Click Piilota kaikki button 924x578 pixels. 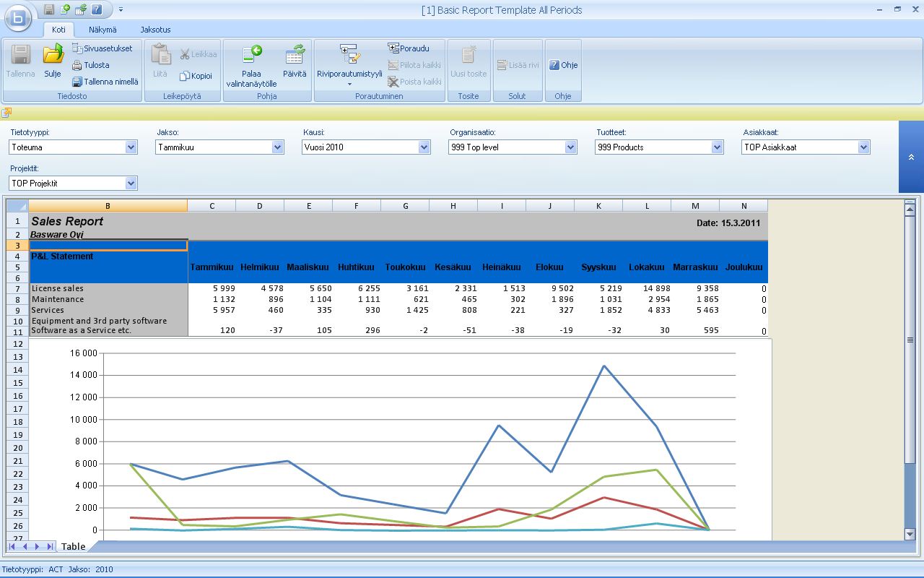(414, 65)
